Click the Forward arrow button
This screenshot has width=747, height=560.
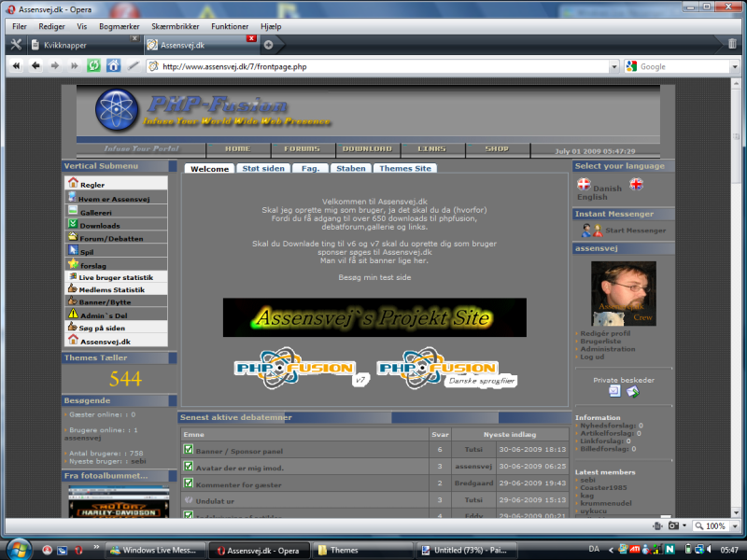[x=55, y=65]
